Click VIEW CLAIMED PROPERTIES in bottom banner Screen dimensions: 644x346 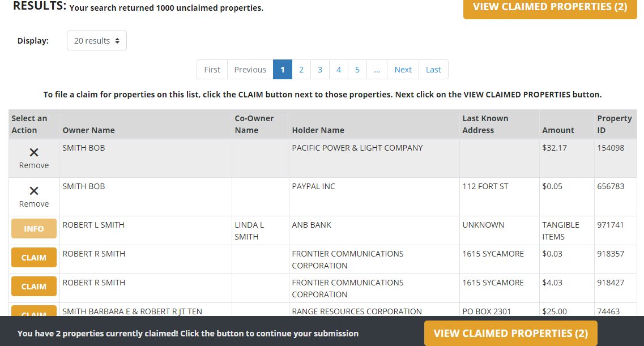coord(510,334)
